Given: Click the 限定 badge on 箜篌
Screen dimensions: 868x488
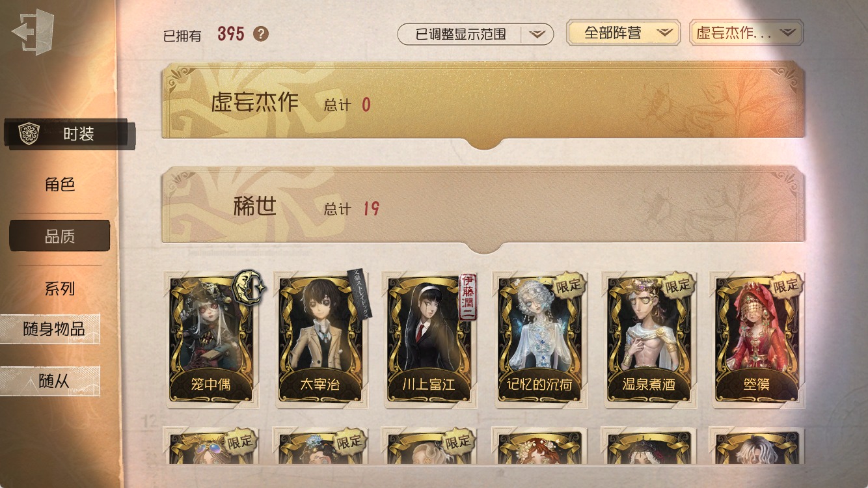Looking at the screenshot, I should pos(786,286).
